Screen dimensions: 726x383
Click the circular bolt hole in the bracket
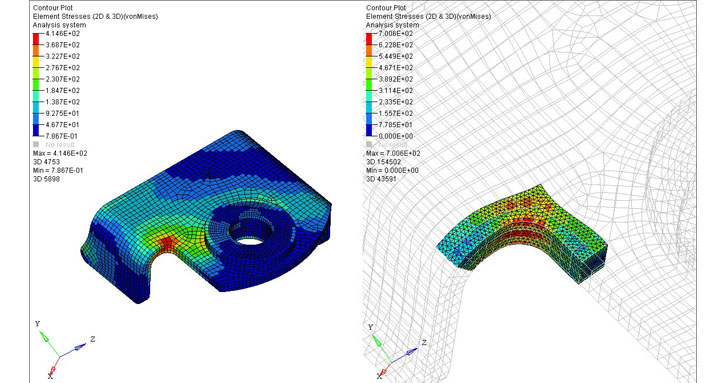(250, 240)
